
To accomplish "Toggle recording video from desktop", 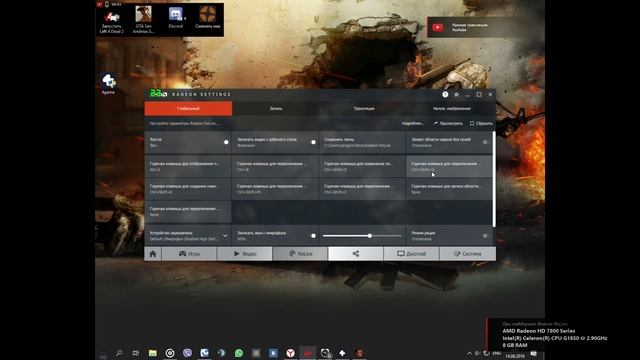I will (313, 142).
